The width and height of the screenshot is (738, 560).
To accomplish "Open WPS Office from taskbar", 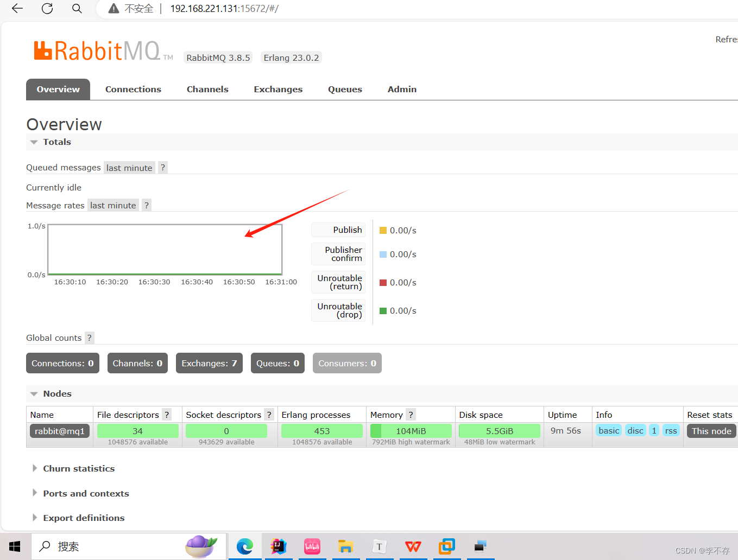I will (x=413, y=546).
